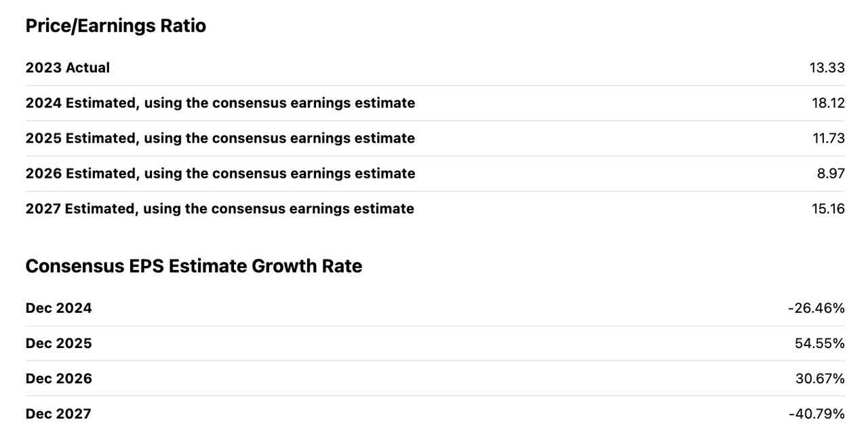Select the 2023 Actual row label
868x441 pixels.
pyautogui.click(x=68, y=68)
